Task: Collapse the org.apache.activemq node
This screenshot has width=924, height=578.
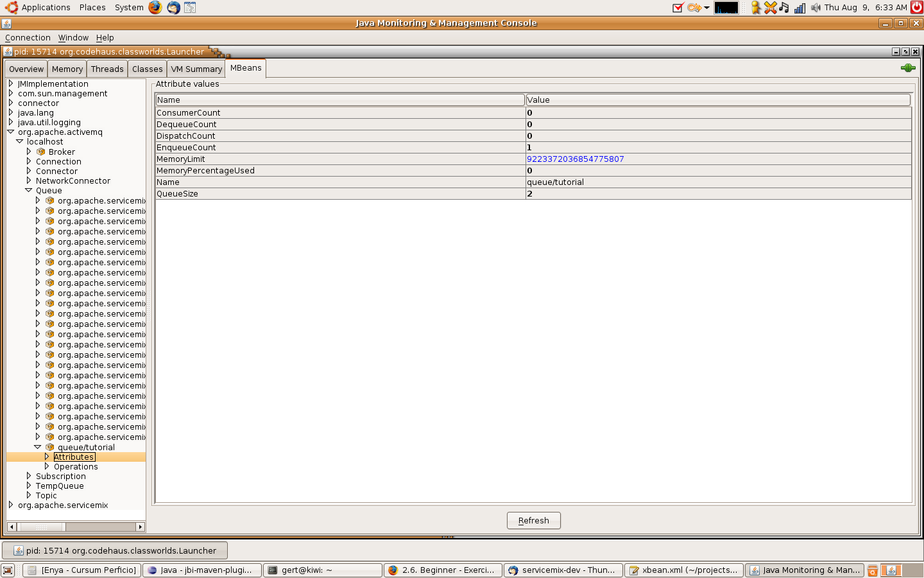Action: pyautogui.click(x=11, y=132)
